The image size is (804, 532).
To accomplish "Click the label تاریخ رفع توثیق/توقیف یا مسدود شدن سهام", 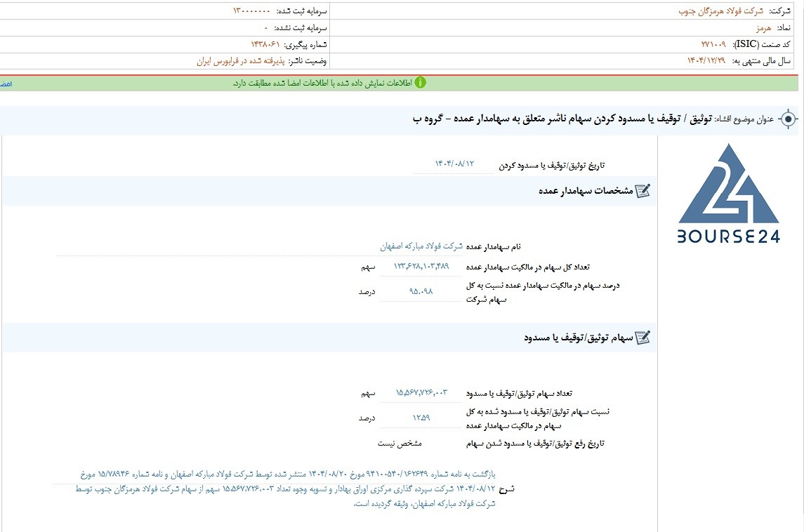I will (x=535, y=444).
